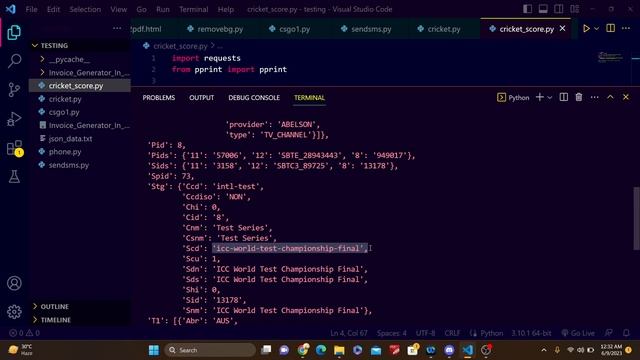Open Explorer views ellipsis menu
640x360 pixels.
[117, 28]
